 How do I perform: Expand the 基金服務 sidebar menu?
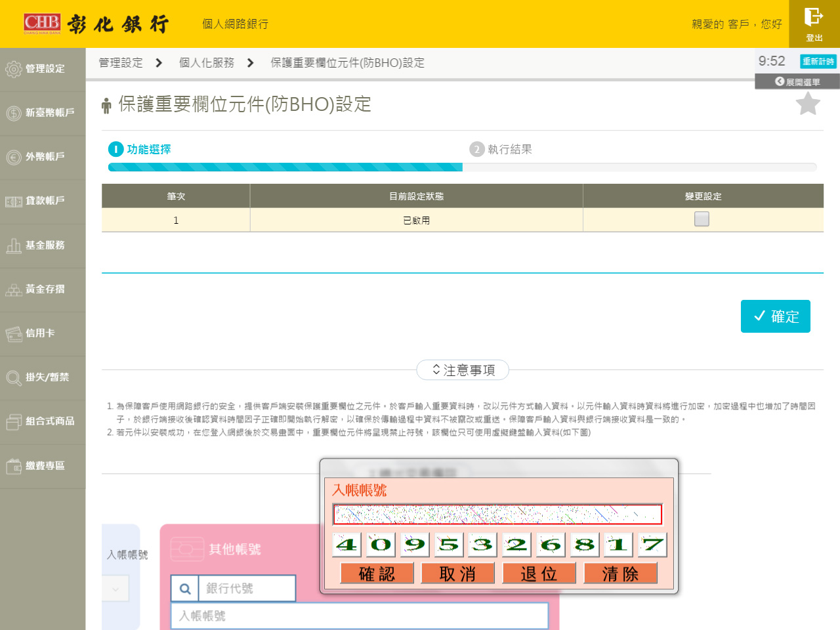tap(43, 245)
